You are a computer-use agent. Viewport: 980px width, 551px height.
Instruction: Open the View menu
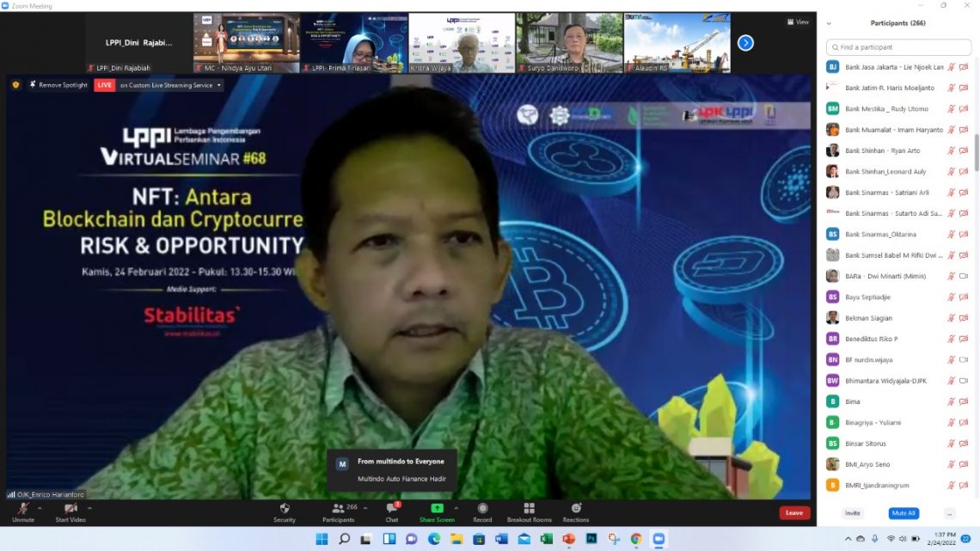point(796,20)
